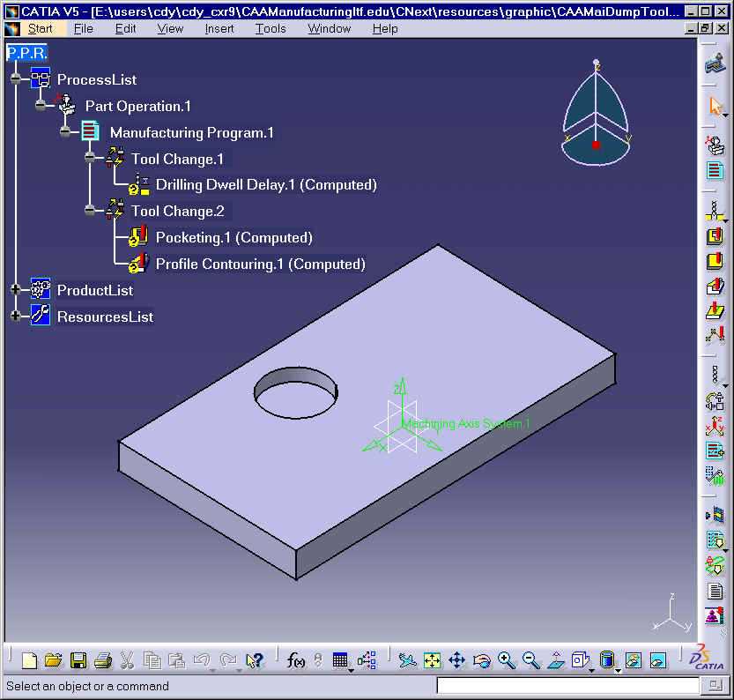Click the Machining Axis Change icon
734x700 pixels.
pos(715,426)
